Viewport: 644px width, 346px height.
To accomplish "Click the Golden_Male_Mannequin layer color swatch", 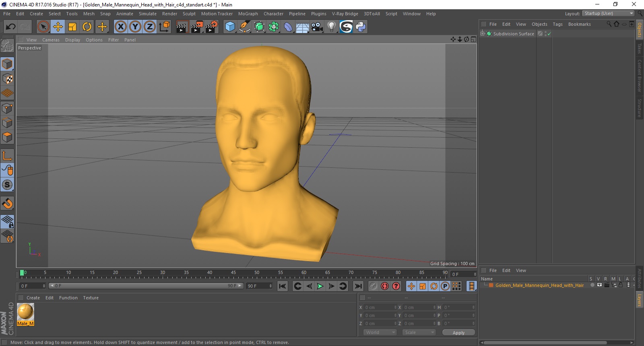I will pos(491,285).
